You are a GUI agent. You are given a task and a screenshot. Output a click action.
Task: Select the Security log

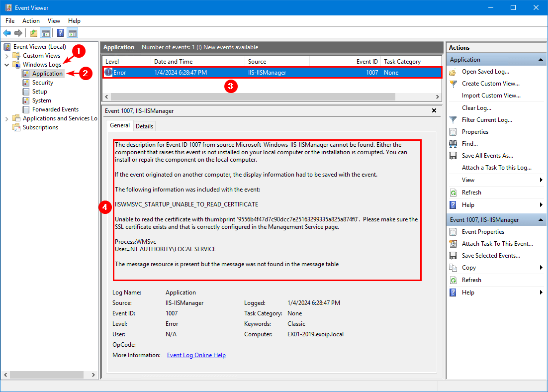[x=43, y=83]
